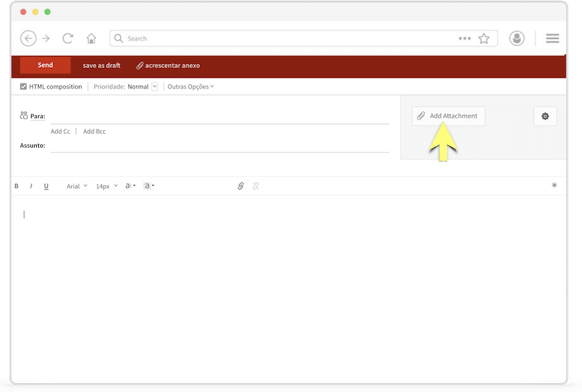Open the settings gear in attachment panel

click(x=545, y=116)
